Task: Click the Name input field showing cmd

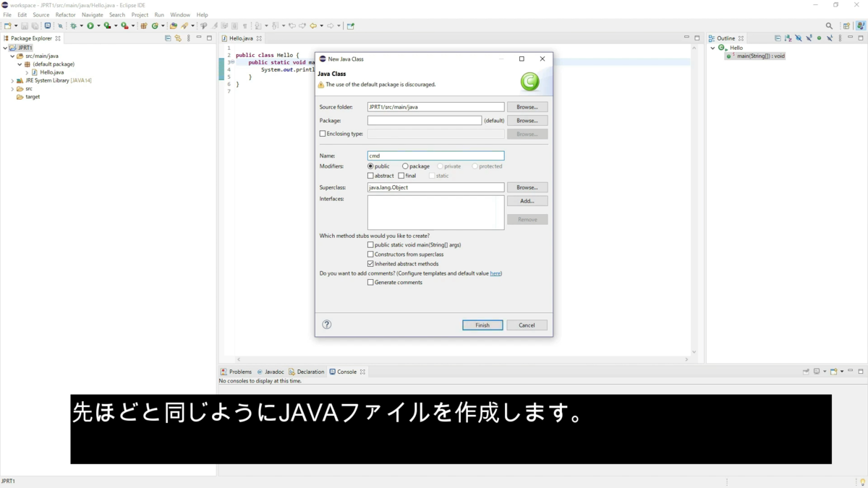Action: [434, 155]
